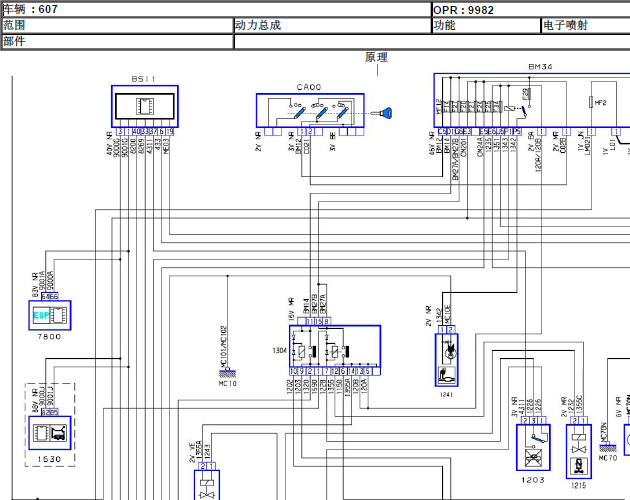The height and width of the screenshot is (500, 630).
Task: Click the 7800 label under ESP
Action: coord(49,337)
